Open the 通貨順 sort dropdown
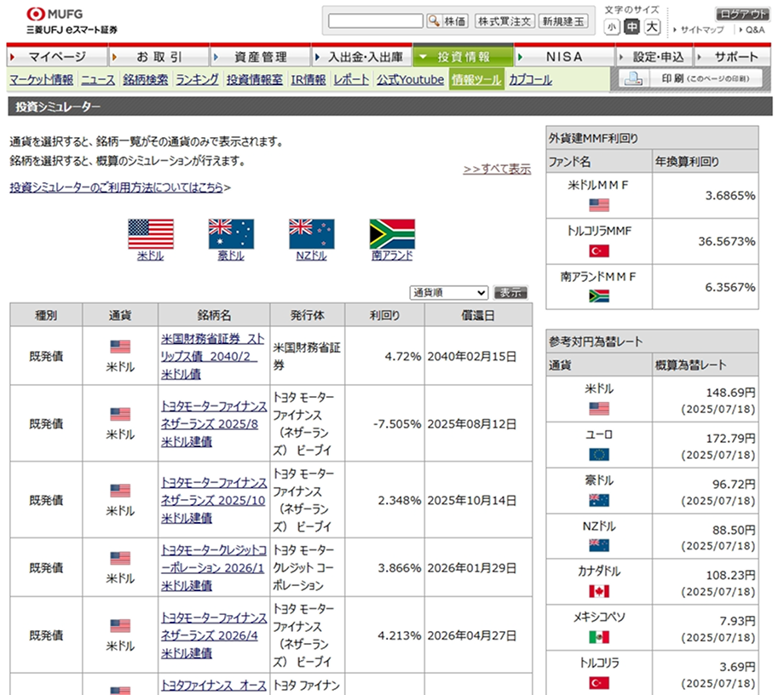 [x=448, y=292]
